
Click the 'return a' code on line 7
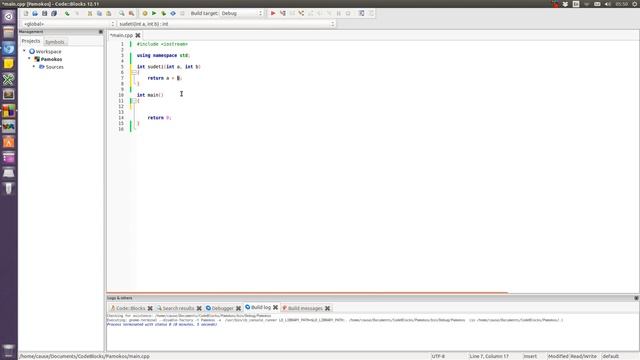(x=158, y=78)
